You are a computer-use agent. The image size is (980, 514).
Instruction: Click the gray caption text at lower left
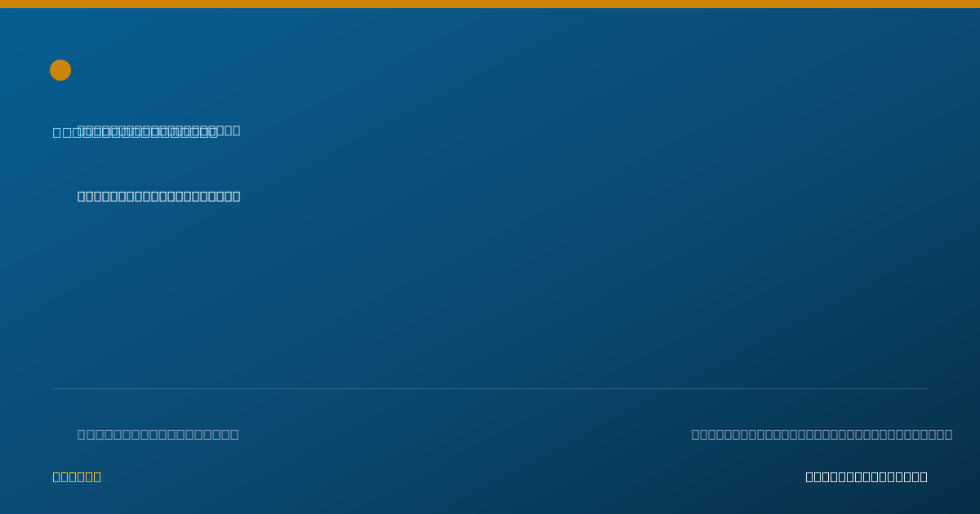(x=158, y=434)
